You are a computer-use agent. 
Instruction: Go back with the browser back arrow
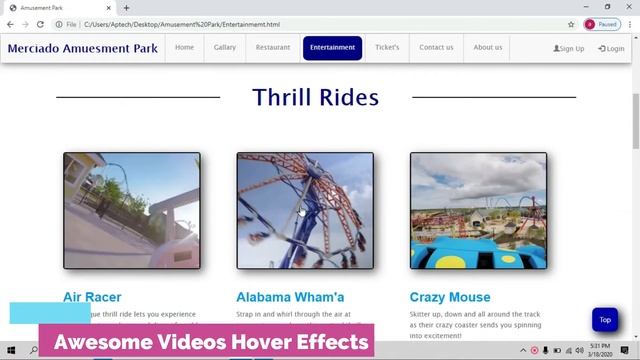10,24
